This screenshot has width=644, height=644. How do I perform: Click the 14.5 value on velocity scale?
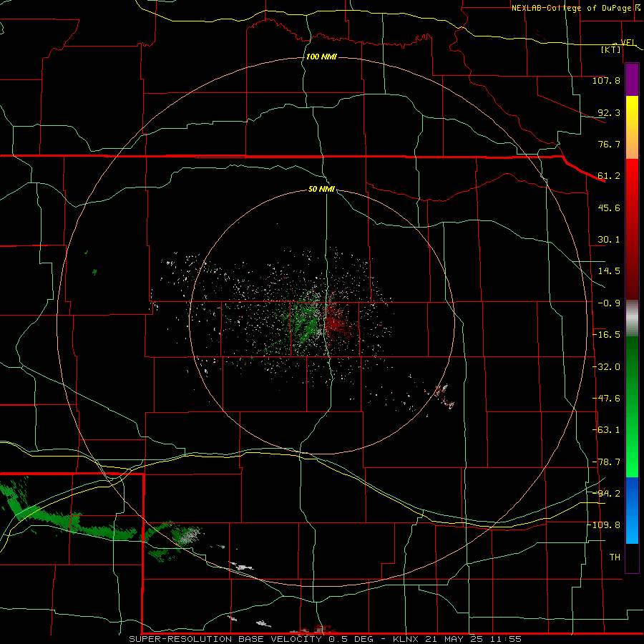coord(609,271)
